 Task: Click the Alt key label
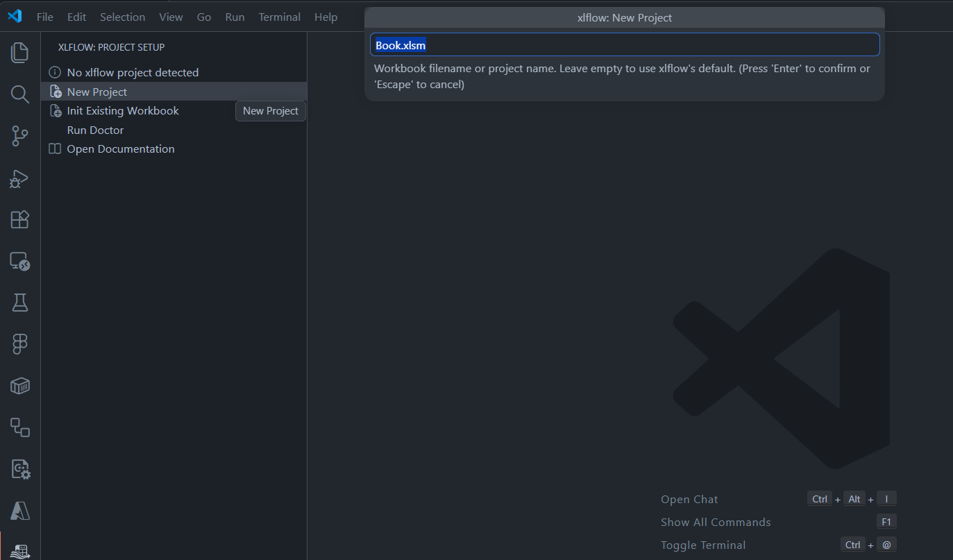tap(854, 499)
